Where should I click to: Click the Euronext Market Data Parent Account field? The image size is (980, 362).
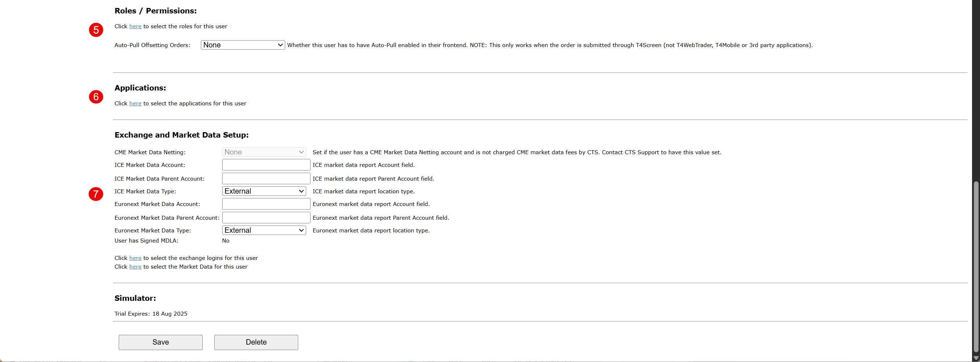pos(266,218)
